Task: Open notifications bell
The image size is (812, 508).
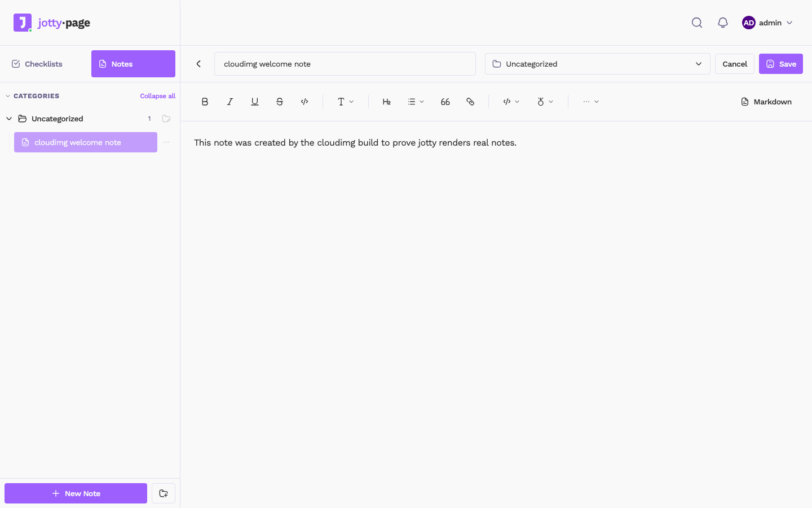Action: [723, 23]
